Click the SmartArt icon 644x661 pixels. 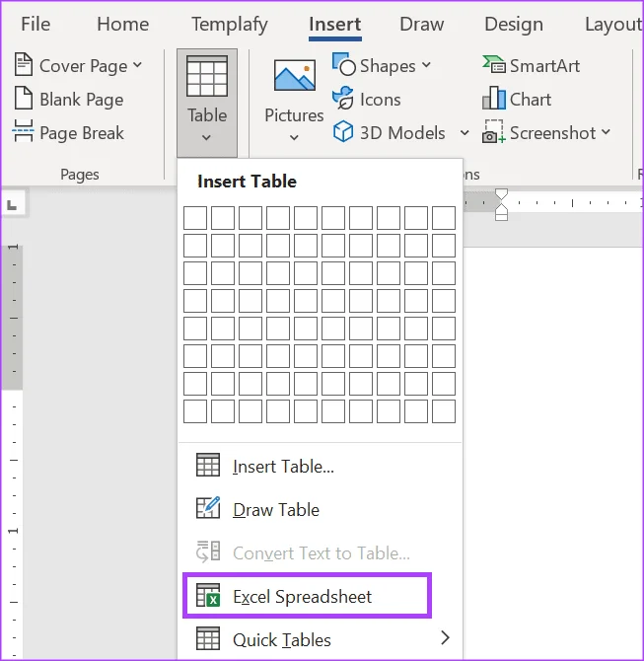click(x=494, y=64)
